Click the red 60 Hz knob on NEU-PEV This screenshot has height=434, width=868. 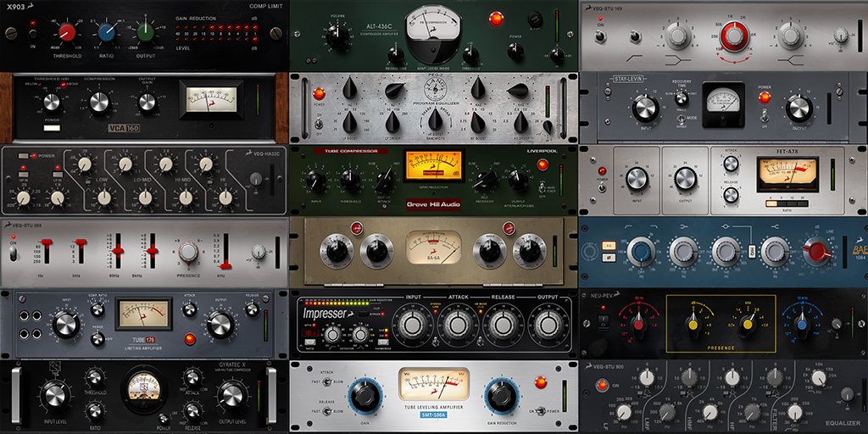tap(637, 324)
